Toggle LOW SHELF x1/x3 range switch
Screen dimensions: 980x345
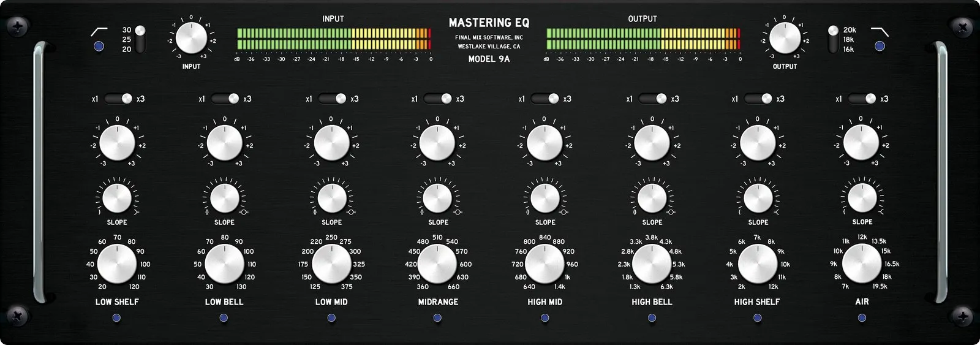coord(119,99)
